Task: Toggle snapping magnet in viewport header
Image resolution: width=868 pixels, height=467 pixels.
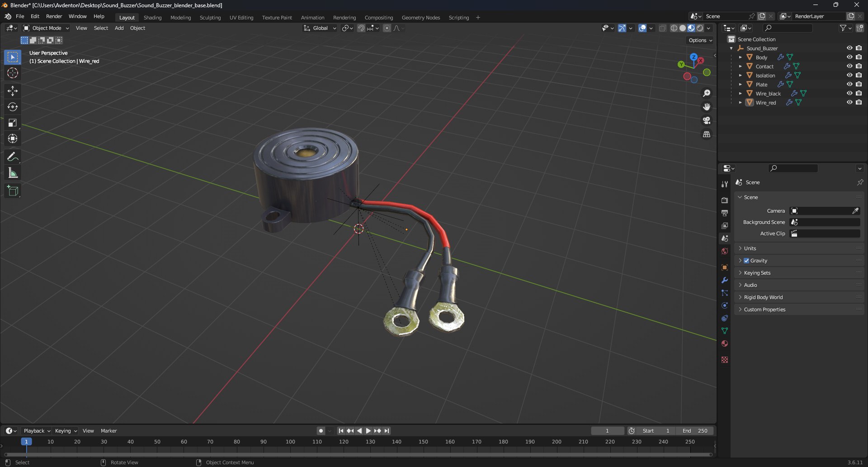Action: tap(361, 28)
